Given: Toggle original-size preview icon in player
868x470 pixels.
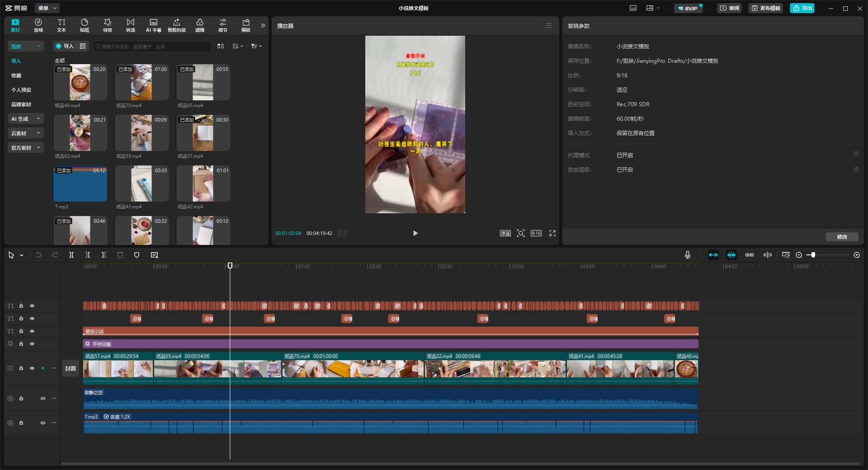Looking at the screenshot, I should [x=505, y=233].
